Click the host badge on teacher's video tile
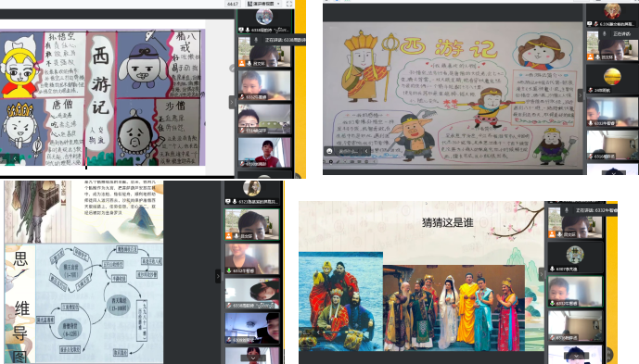Image resolution: width=639 pixels, height=364 pixels. [x=242, y=64]
